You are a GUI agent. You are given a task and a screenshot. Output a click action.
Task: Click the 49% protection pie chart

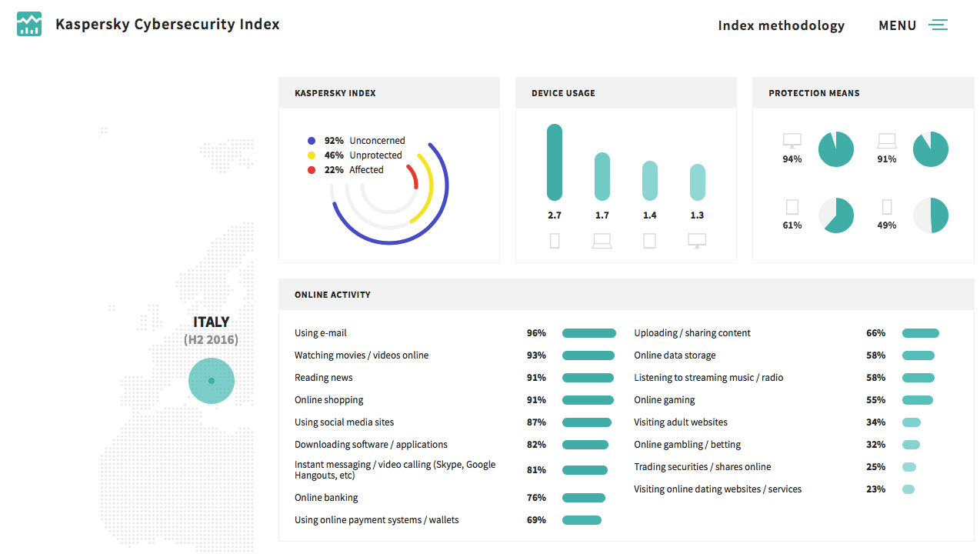(931, 215)
